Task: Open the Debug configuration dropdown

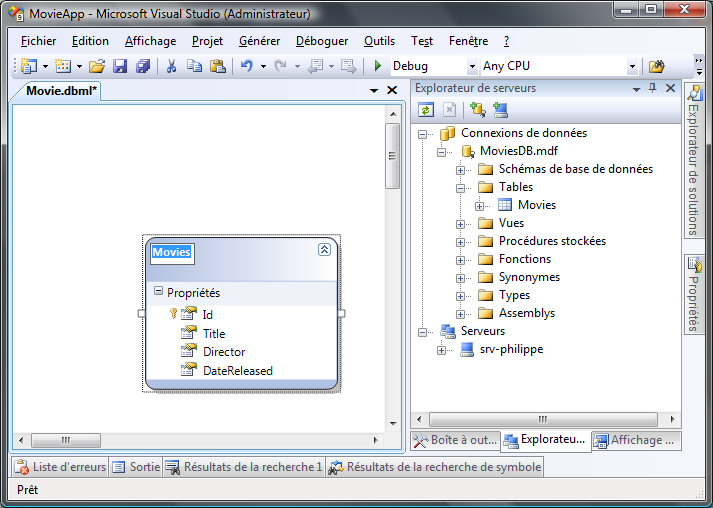Action: pos(473,66)
